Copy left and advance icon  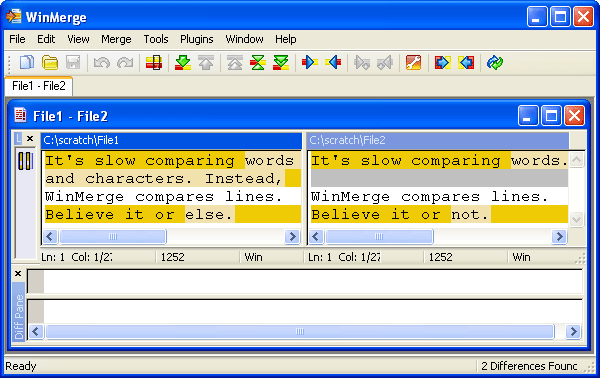pos(385,62)
